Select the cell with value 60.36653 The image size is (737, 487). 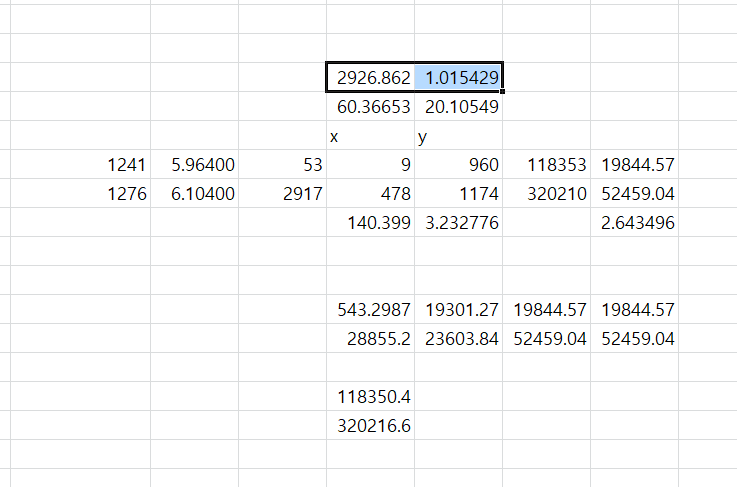370,106
